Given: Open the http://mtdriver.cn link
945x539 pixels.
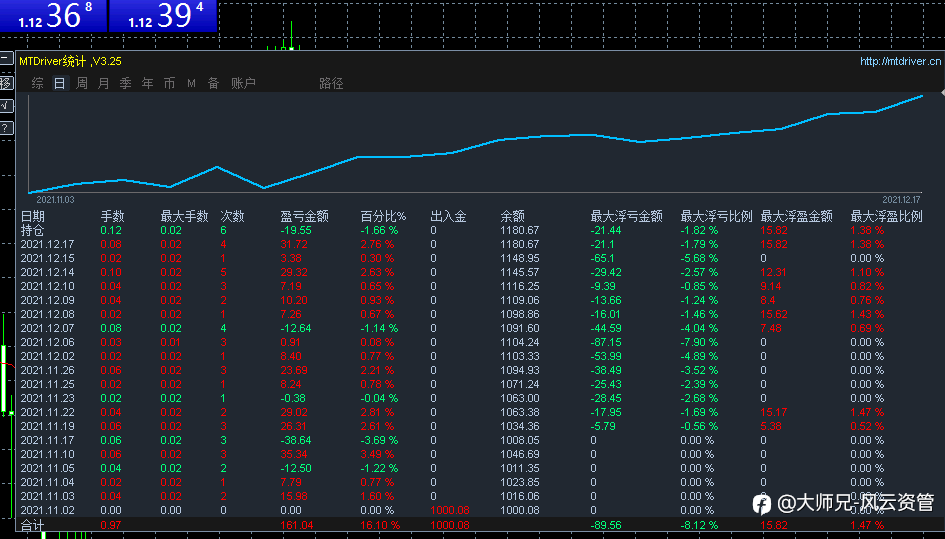Looking at the screenshot, I should (900, 61).
